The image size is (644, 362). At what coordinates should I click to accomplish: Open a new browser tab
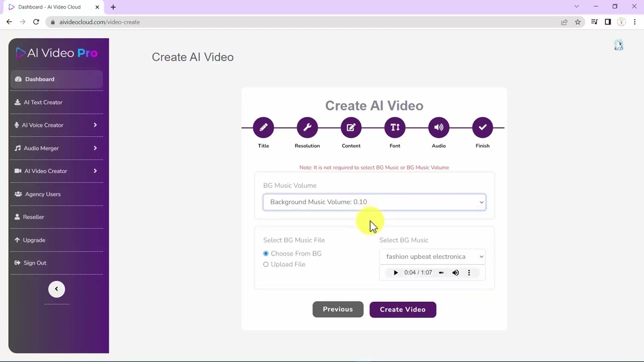pos(113,7)
